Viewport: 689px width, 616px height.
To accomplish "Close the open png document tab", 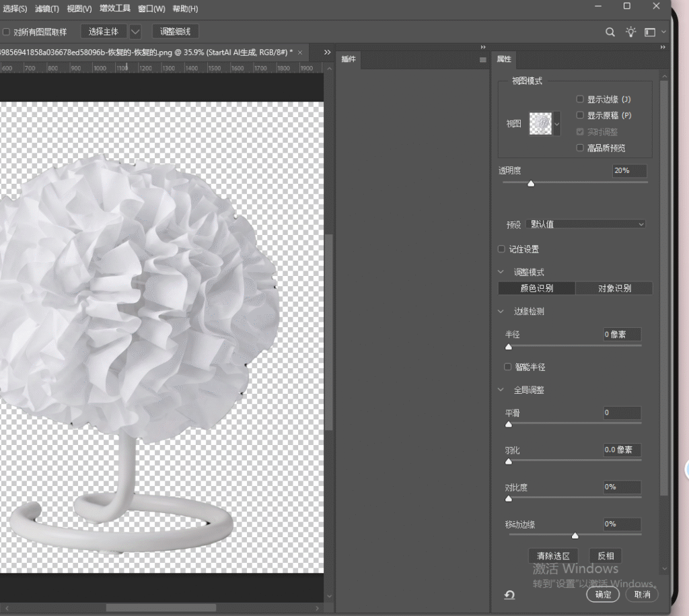I will [300, 53].
